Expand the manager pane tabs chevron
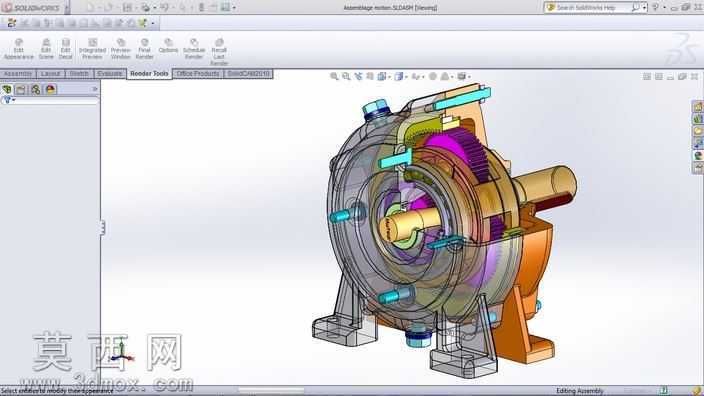Image resolution: width=704 pixels, height=396 pixels. (x=95, y=89)
